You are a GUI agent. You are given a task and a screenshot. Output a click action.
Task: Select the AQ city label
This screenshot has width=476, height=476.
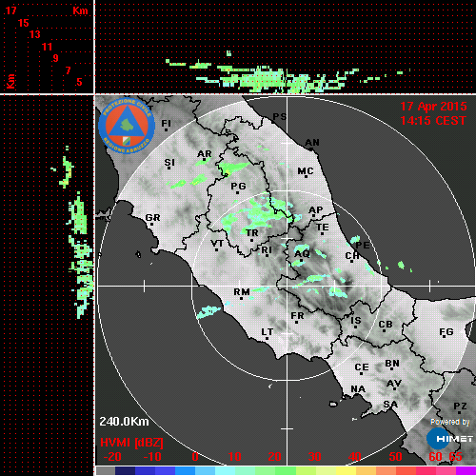(x=302, y=254)
